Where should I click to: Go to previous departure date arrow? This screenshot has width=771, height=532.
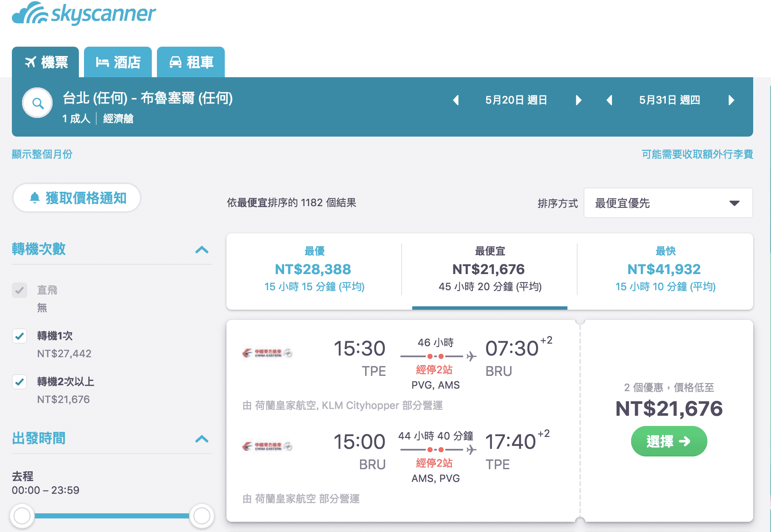point(456,100)
